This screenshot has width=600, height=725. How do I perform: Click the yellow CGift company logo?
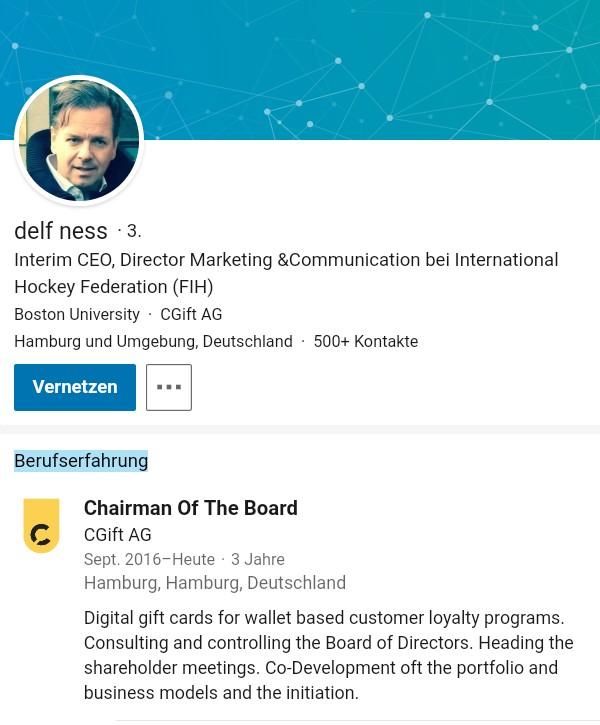42,526
